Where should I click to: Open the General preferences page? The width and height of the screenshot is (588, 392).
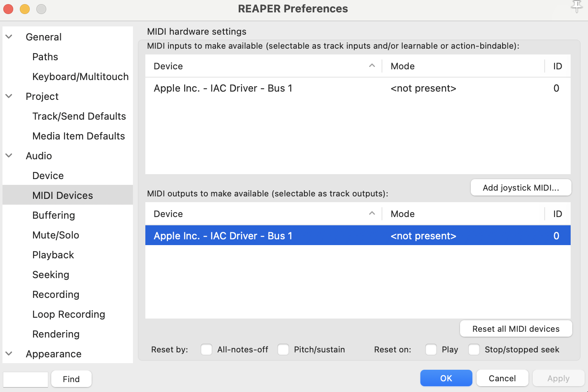pos(43,37)
